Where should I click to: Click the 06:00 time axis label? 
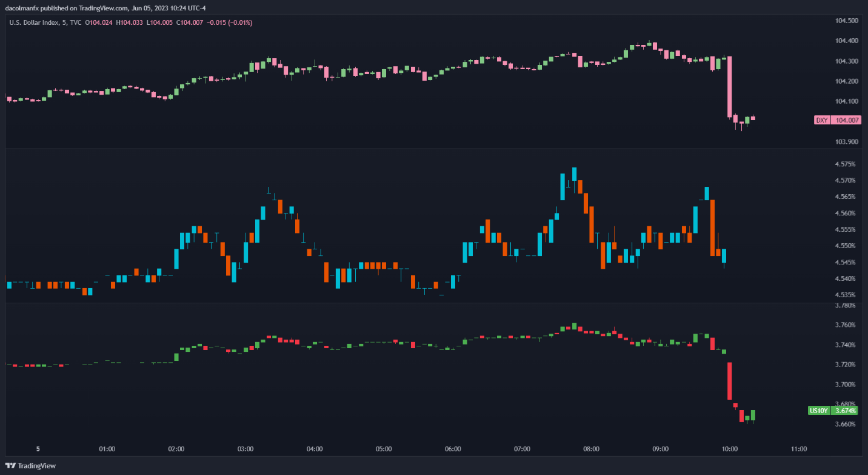tap(453, 450)
